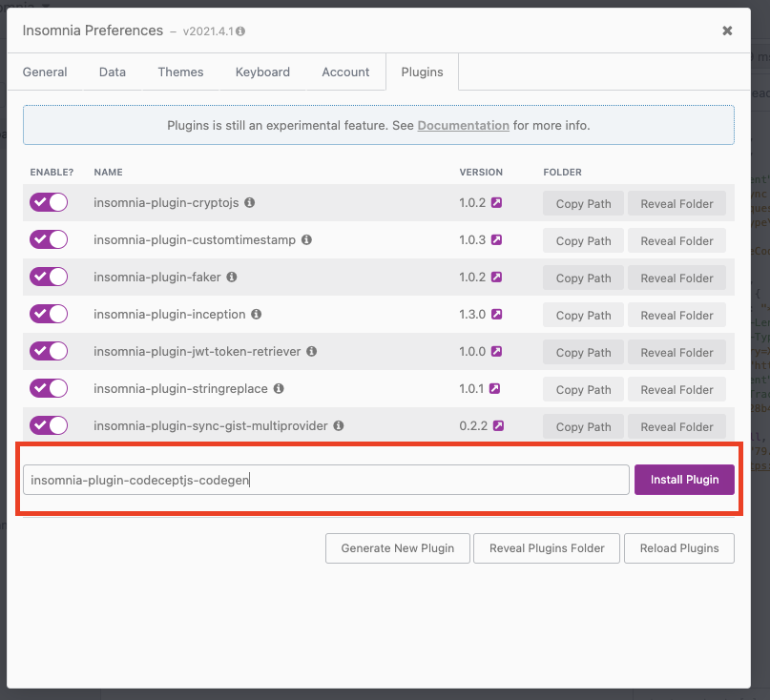
Task: Open stringreplace 1.0.1 external link icon
Action: (494, 388)
